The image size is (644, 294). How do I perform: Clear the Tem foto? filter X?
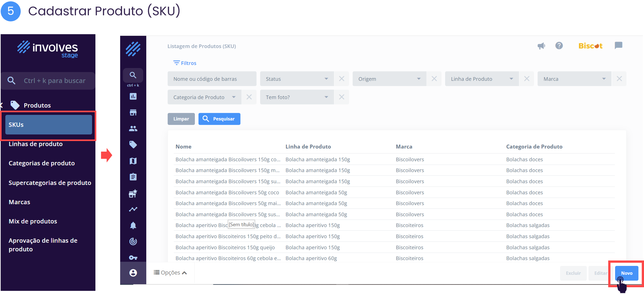tap(342, 97)
